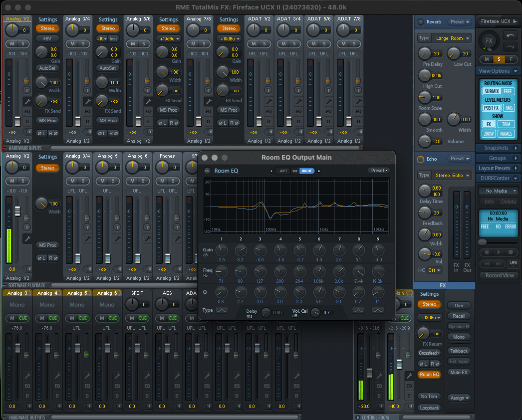Open Dynamics (D) on Main output channel

(x=409, y=396)
